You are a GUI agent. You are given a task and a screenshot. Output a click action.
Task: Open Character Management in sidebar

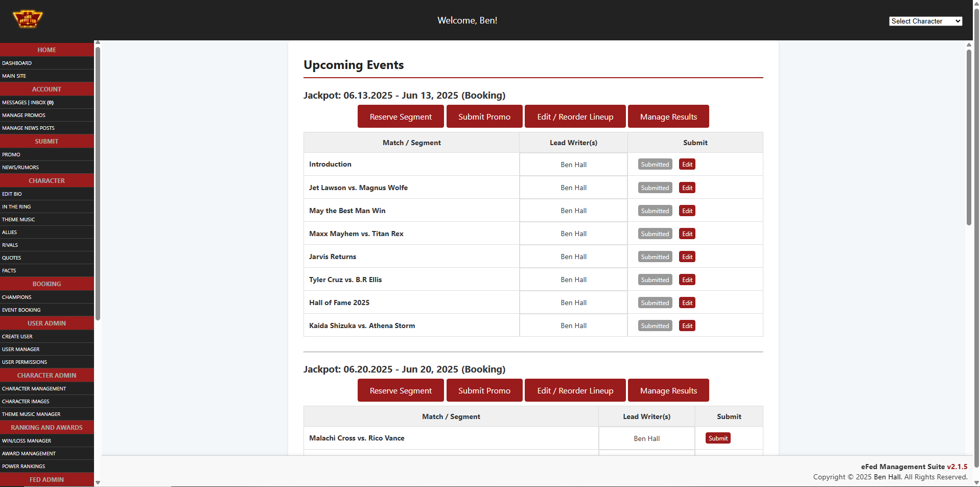34,389
